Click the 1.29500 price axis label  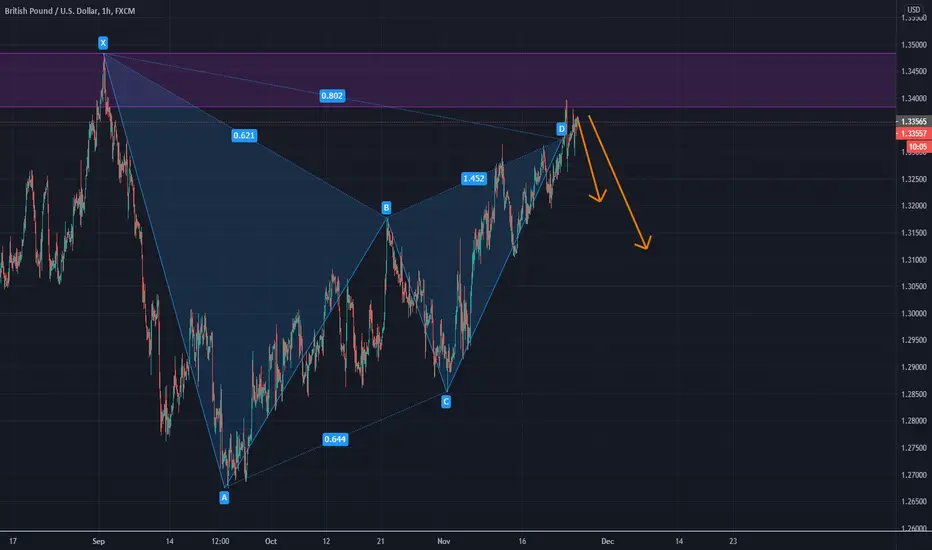click(x=914, y=340)
